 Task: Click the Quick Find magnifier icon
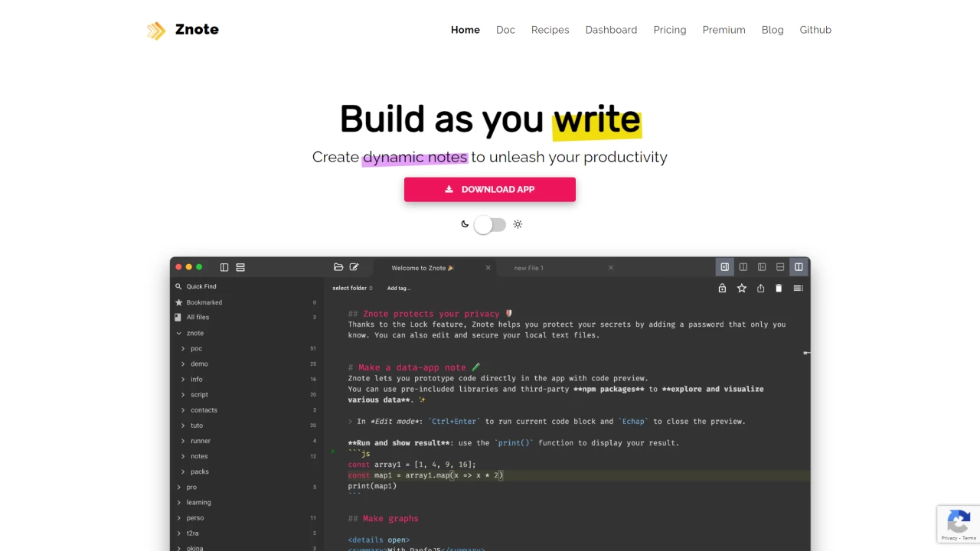point(178,286)
